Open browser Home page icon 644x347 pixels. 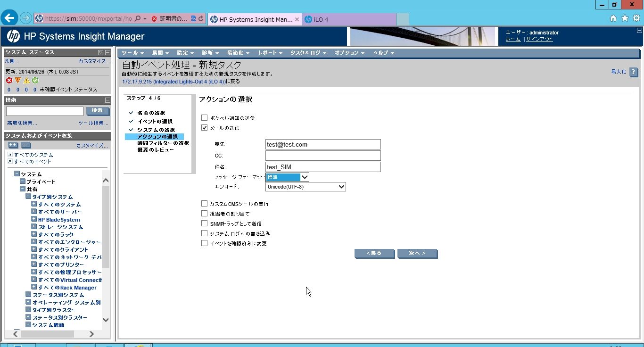613,18
